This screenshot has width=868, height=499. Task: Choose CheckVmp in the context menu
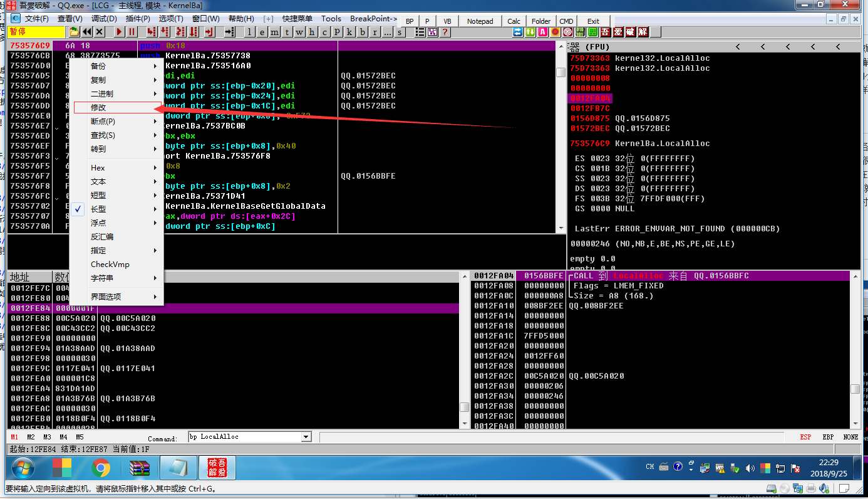tap(116, 265)
